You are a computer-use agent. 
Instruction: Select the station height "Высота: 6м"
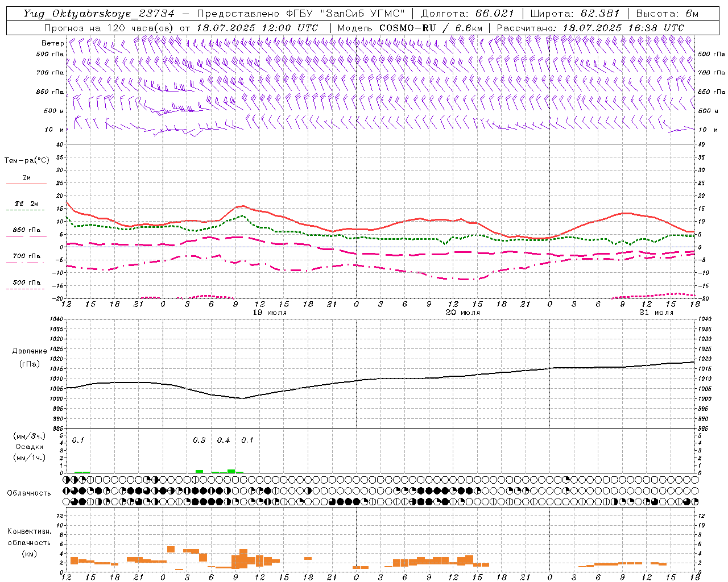667,14
